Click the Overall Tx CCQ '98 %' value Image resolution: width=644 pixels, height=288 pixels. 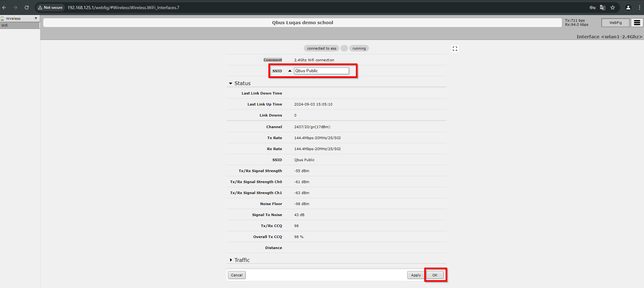299,237
